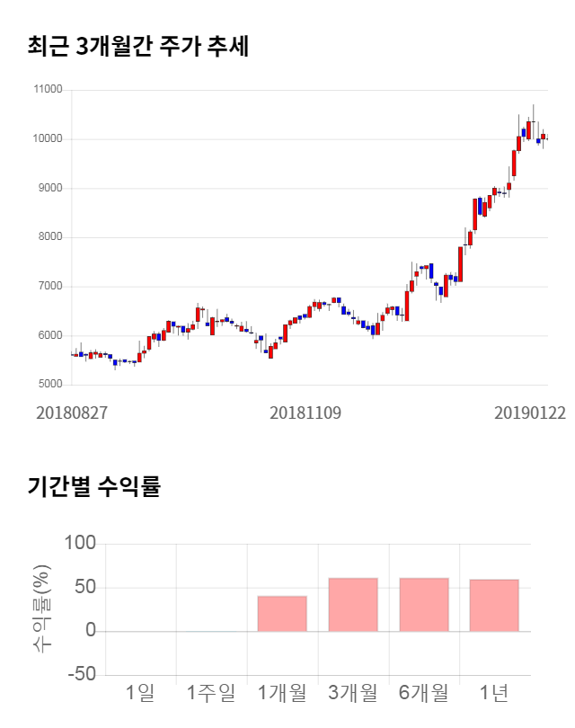Click the 20181109 date label

(305, 413)
